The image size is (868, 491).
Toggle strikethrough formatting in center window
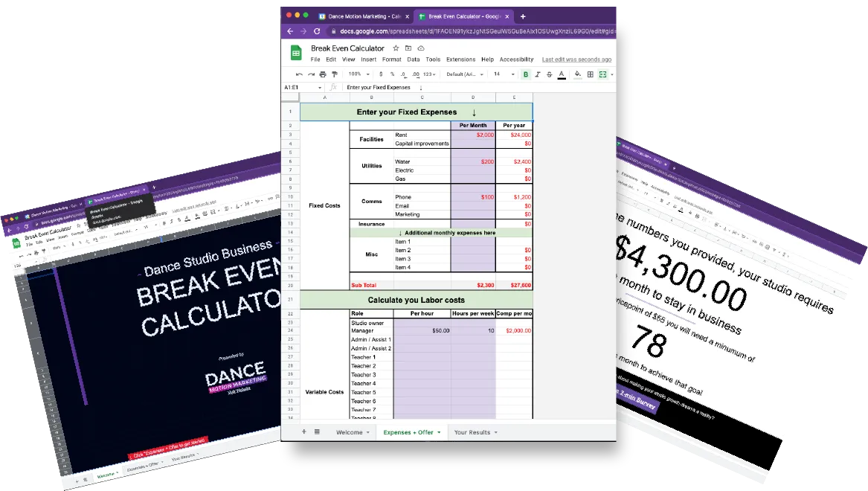(x=549, y=74)
